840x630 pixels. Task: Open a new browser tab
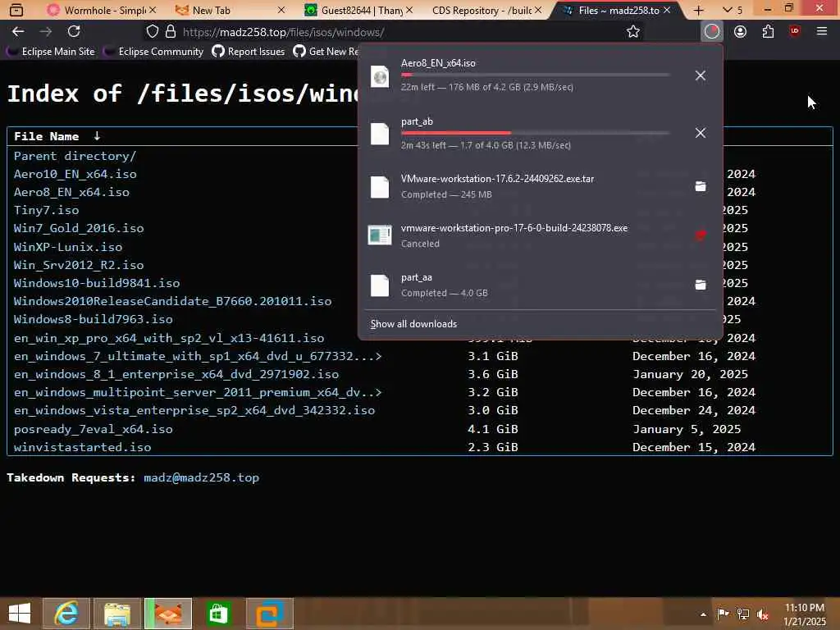699,10
